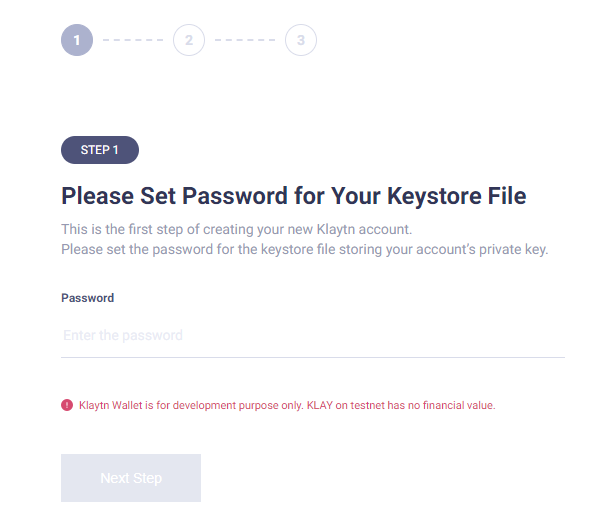
Task: Click the private key description line
Action: (305, 249)
